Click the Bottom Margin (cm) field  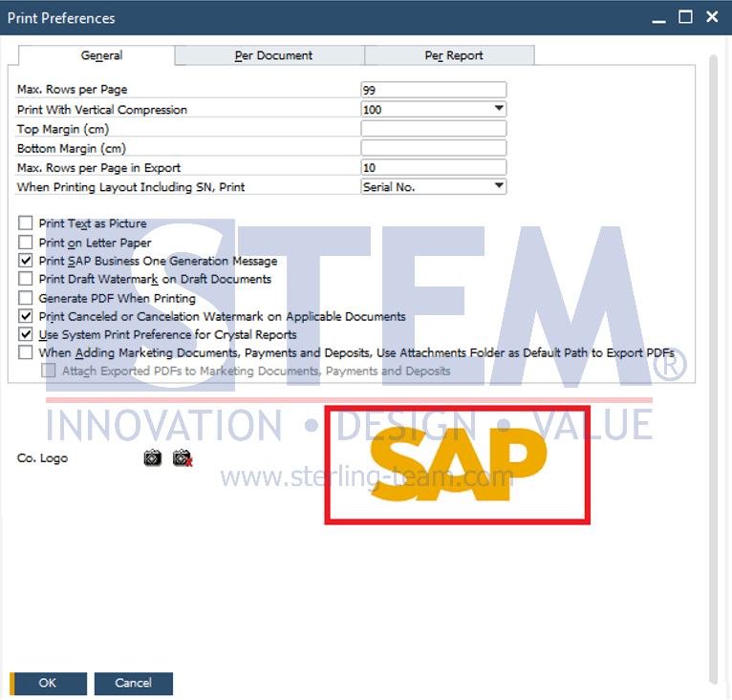click(434, 148)
